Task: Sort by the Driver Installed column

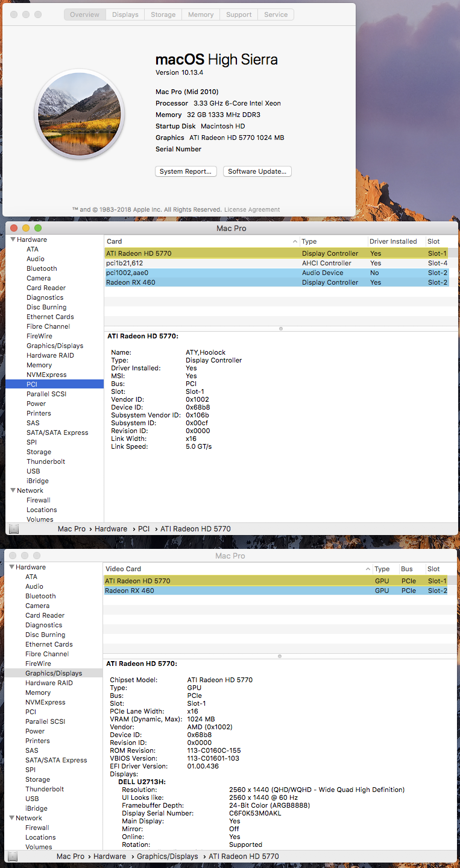Action: pos(393,241)
